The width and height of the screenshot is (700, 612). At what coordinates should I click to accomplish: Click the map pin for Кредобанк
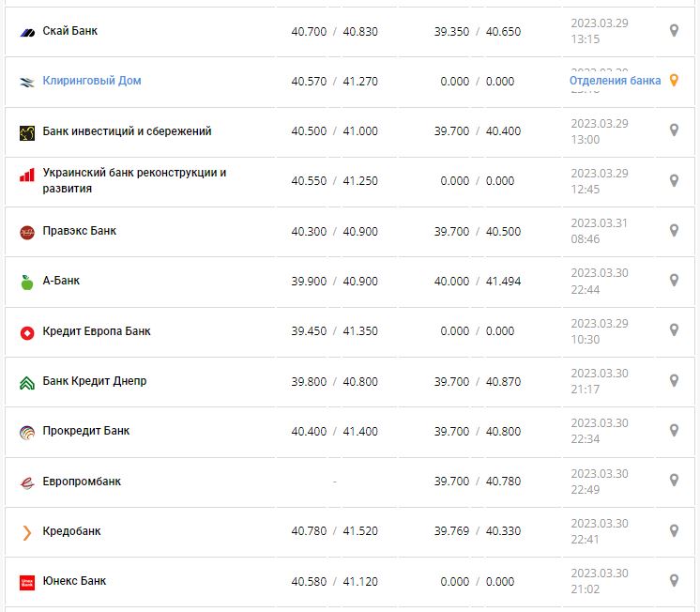tap(674, 530)
